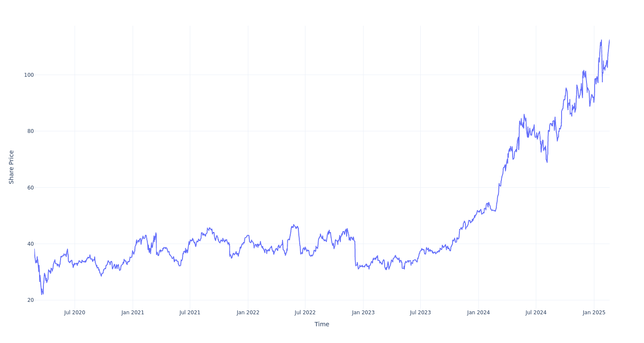Click the "Jan 2022" x-axis label
The height and width of the screenshot is (343, 644).
coord(248,313)
